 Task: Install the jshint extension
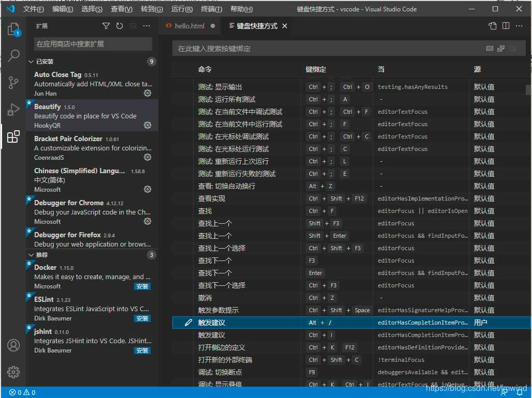pos(142,350)
